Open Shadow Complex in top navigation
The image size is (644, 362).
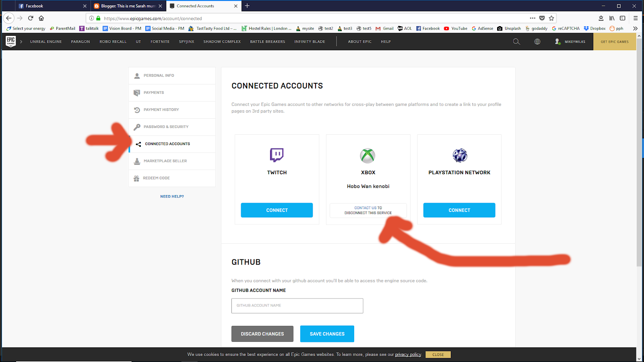[222, 41]
